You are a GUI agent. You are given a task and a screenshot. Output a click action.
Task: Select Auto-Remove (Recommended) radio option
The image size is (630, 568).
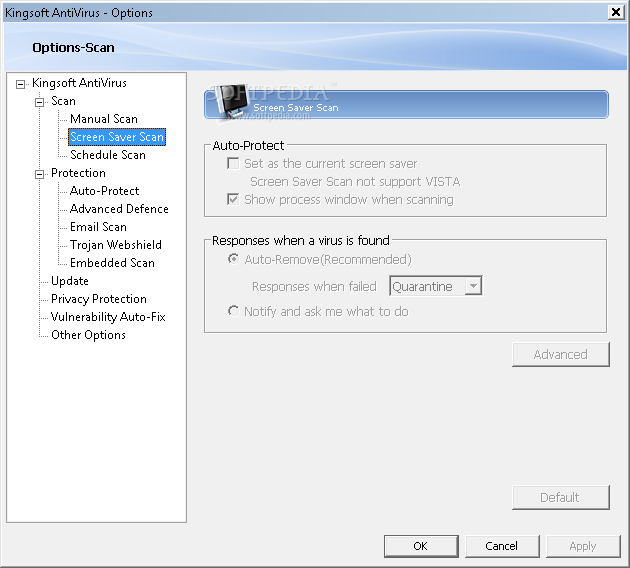tap(233, 259)
